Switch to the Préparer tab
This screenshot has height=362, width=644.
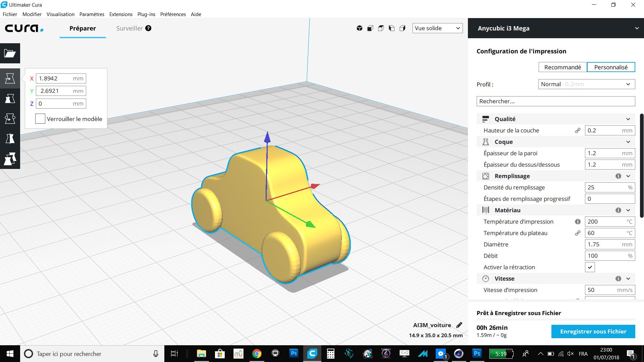point(83,28)
